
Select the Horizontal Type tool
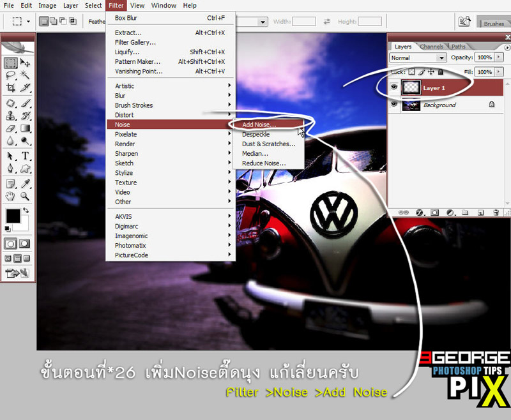(25, 156)
